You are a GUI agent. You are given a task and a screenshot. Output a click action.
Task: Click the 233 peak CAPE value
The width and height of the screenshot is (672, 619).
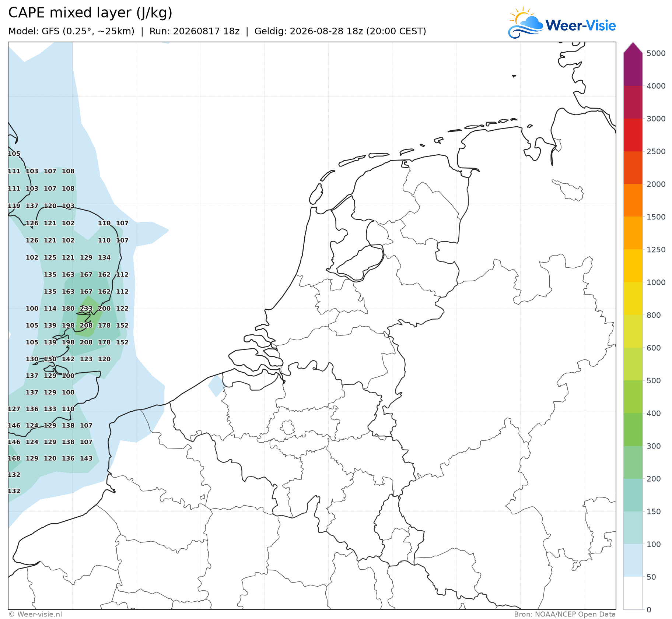pyautogui.click(x=86, y=309)
